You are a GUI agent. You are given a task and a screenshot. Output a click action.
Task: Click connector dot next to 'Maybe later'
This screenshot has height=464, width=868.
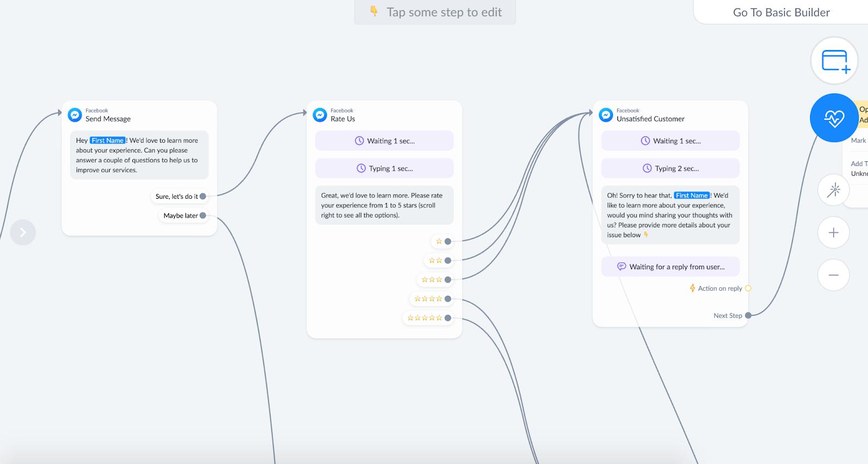point(203,215)
